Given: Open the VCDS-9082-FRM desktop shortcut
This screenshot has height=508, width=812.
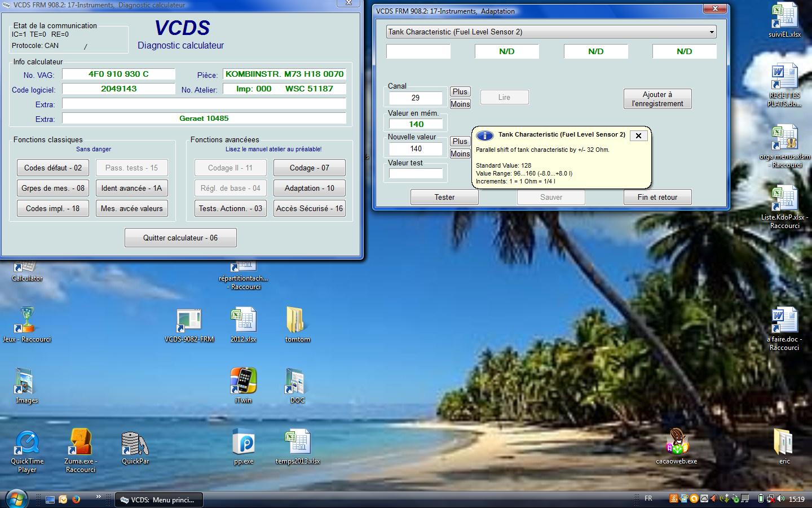Looking at the screenshot, I should [x=189, y=322].
